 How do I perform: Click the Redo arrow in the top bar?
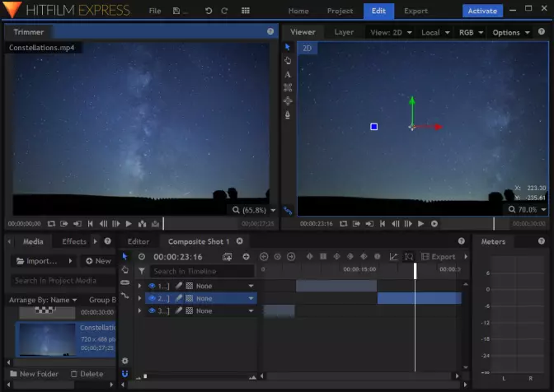click(225, 11)
